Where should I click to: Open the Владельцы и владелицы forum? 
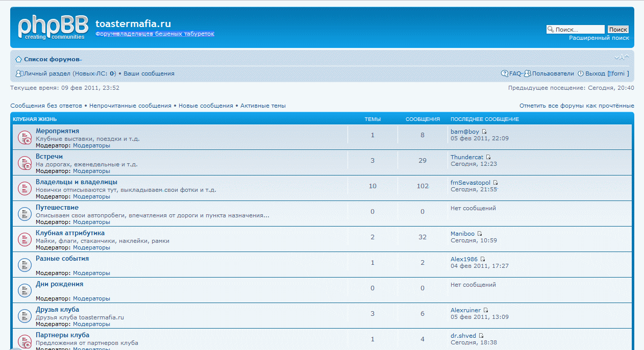point(77,182)
